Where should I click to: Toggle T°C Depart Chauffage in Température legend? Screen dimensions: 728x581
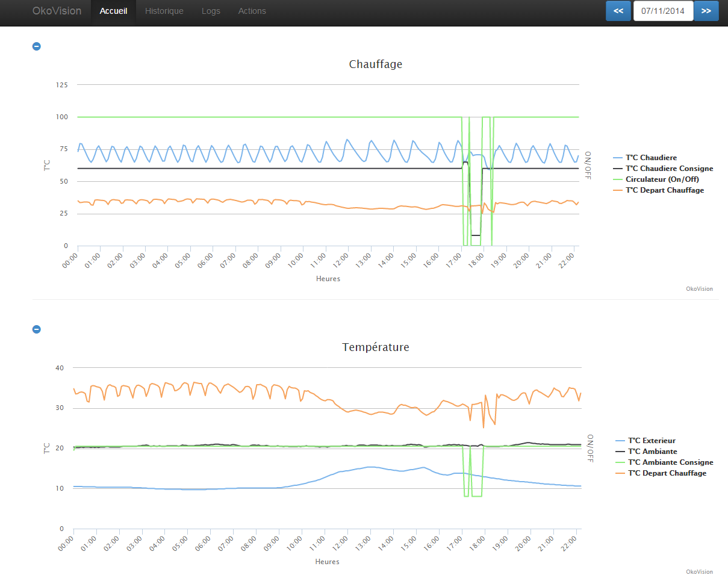coord(667,473)
